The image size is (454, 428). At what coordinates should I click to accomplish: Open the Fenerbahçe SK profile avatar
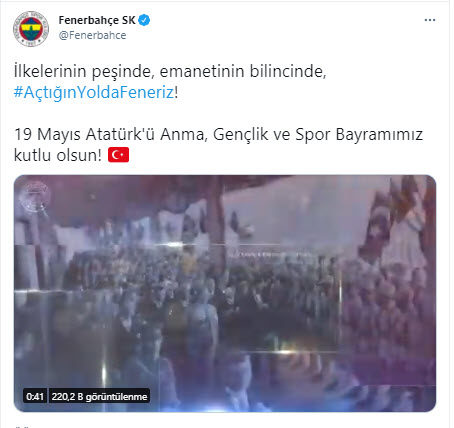pos(31,29)
